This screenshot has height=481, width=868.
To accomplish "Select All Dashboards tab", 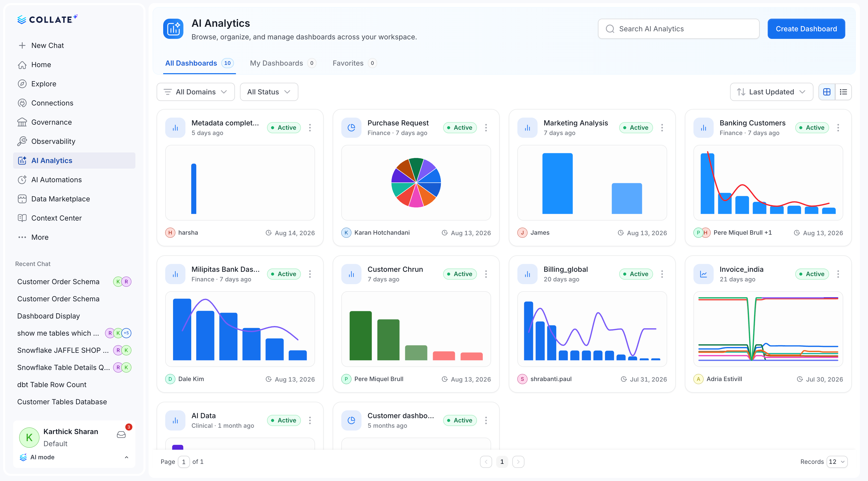I will pyautogui.click(x=199, y=63).
